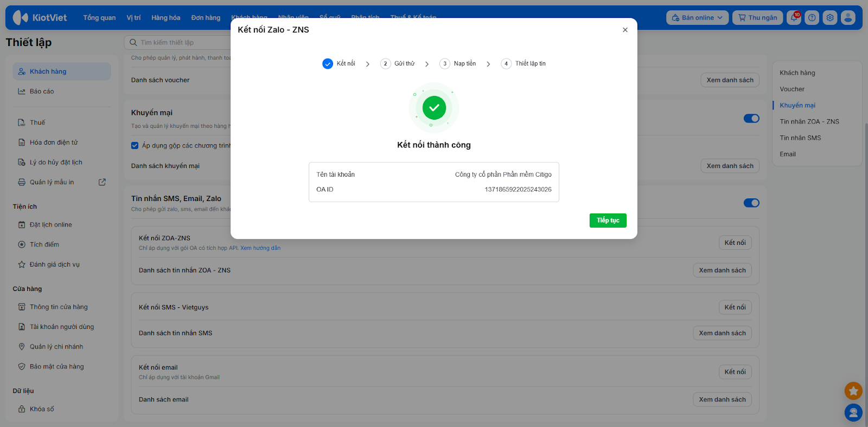View Danh sách email list

722,399
